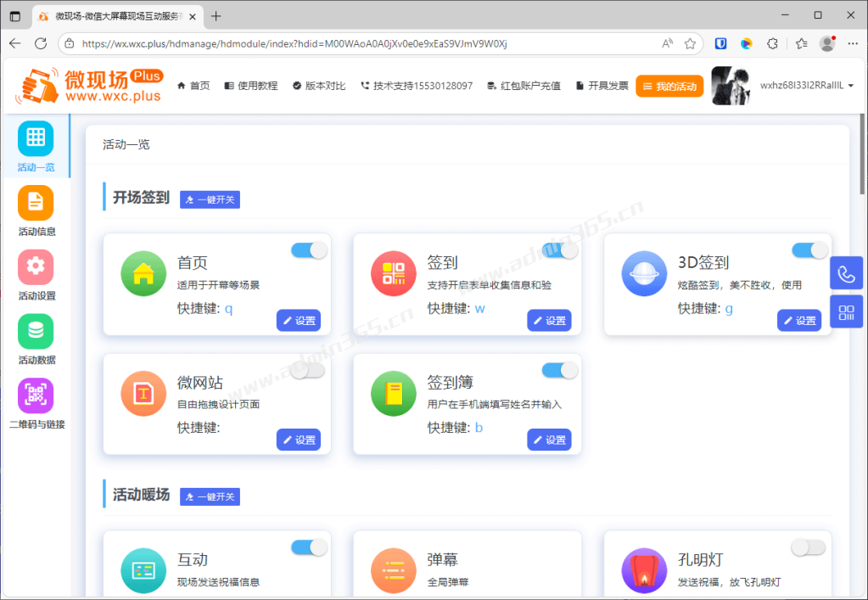Click the orange 我的活动 button

pyautogui.click(x=669, y=85)
